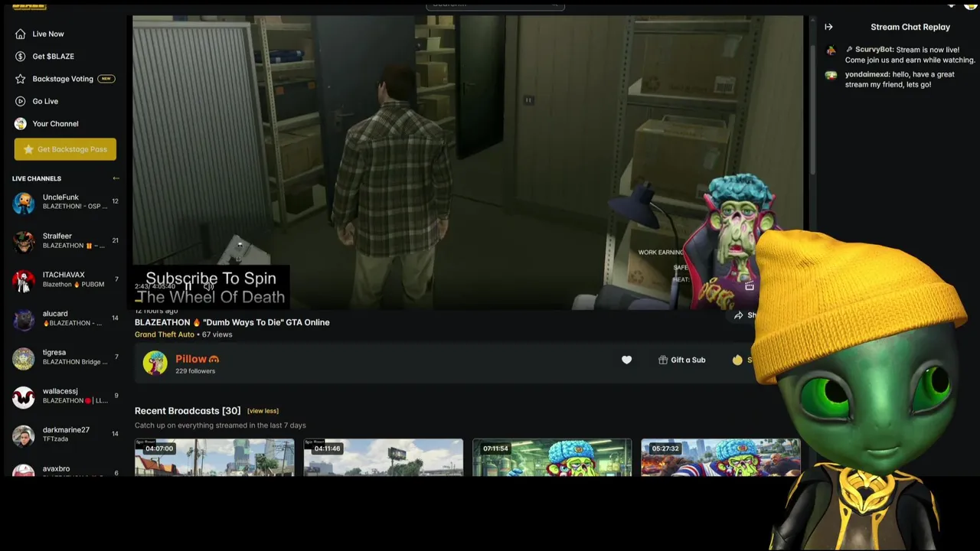980x551 pixels.
Task: Click Recent Broadcasts [30] heading
Action: click(x=188, y=411)
